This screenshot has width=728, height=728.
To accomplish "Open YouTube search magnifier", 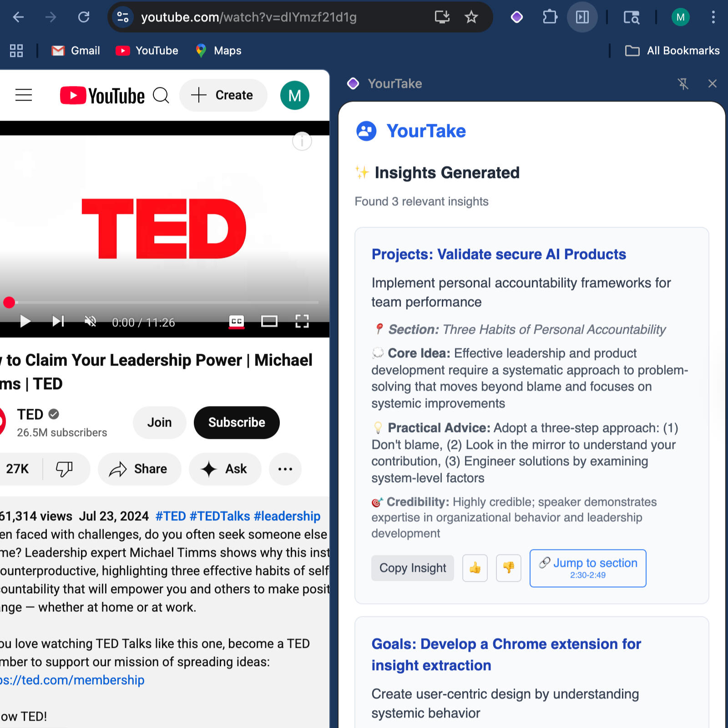I will tap(161, 95).
